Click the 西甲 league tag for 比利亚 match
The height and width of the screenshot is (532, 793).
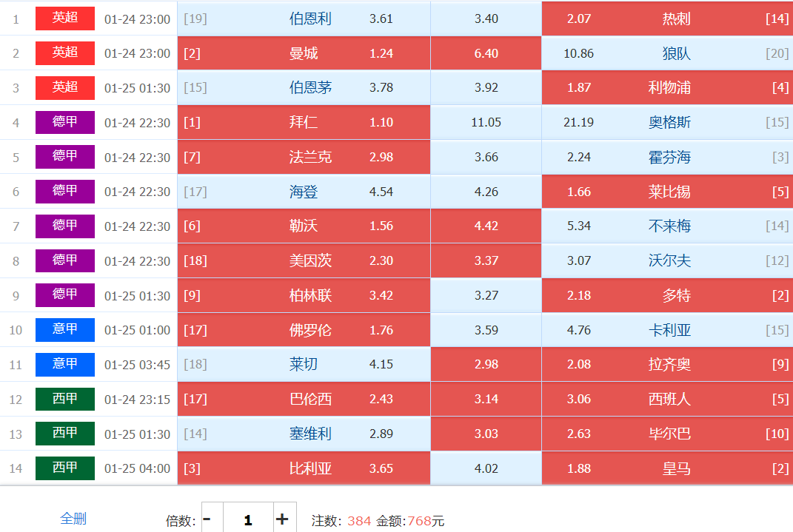pyautogui.click(x=65, y=468)
